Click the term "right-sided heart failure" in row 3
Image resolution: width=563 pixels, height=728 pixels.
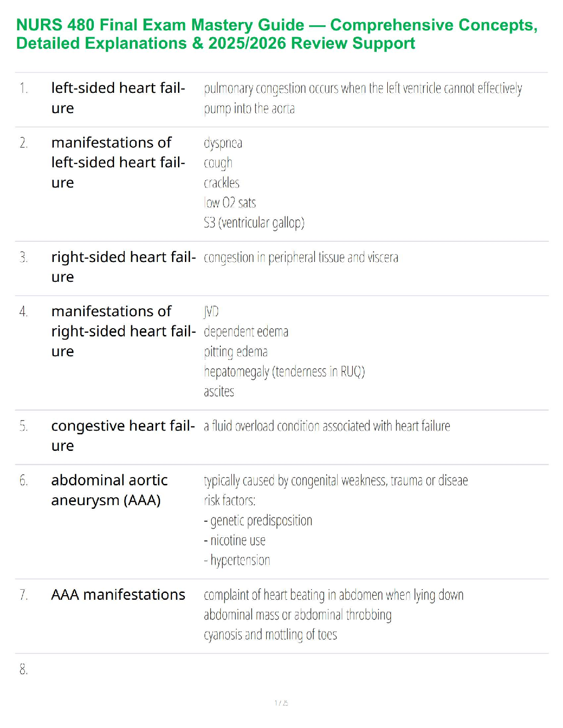[123, 267]
